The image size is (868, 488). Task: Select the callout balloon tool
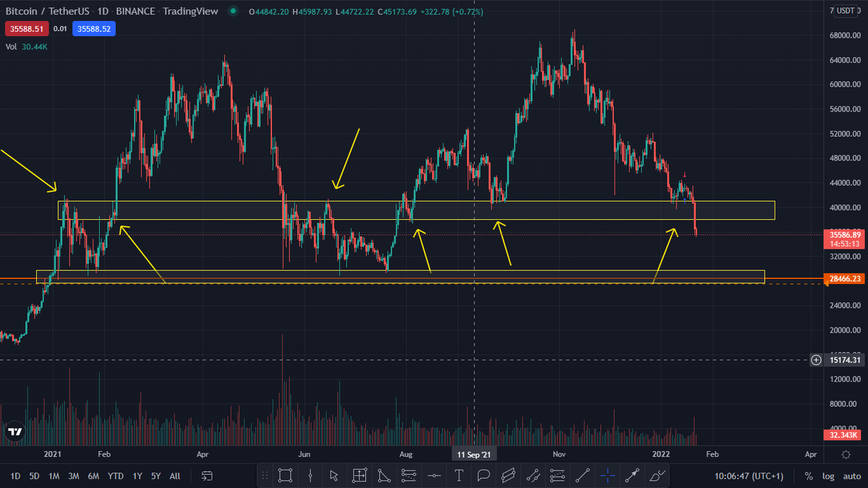tap(483, 476)
